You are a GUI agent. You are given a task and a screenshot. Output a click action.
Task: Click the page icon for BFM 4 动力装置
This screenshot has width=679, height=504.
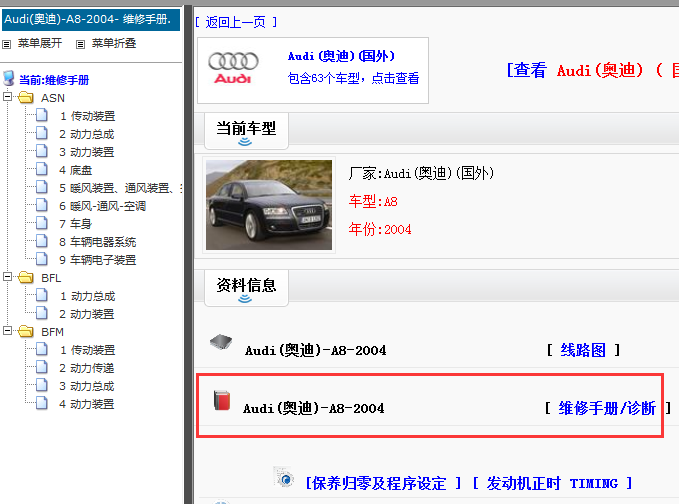coord(42,403)
